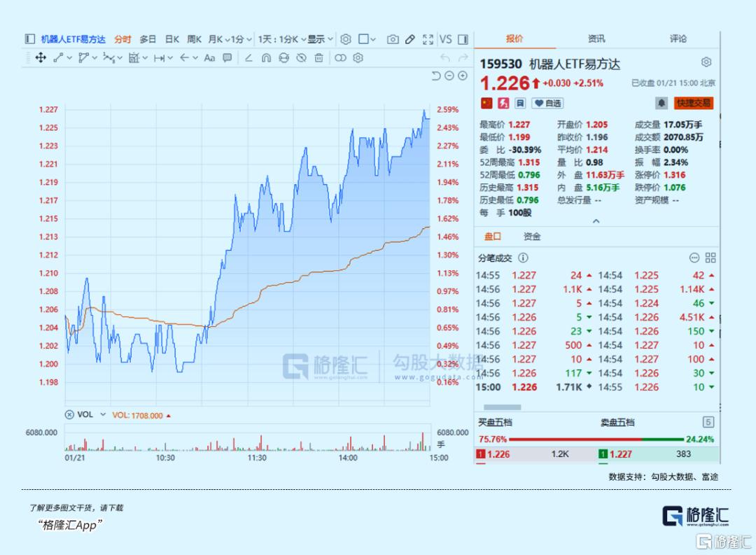Switch tick trades to grid layout
The width and height of the screenshot is (756, 555).
click(710, 258)
